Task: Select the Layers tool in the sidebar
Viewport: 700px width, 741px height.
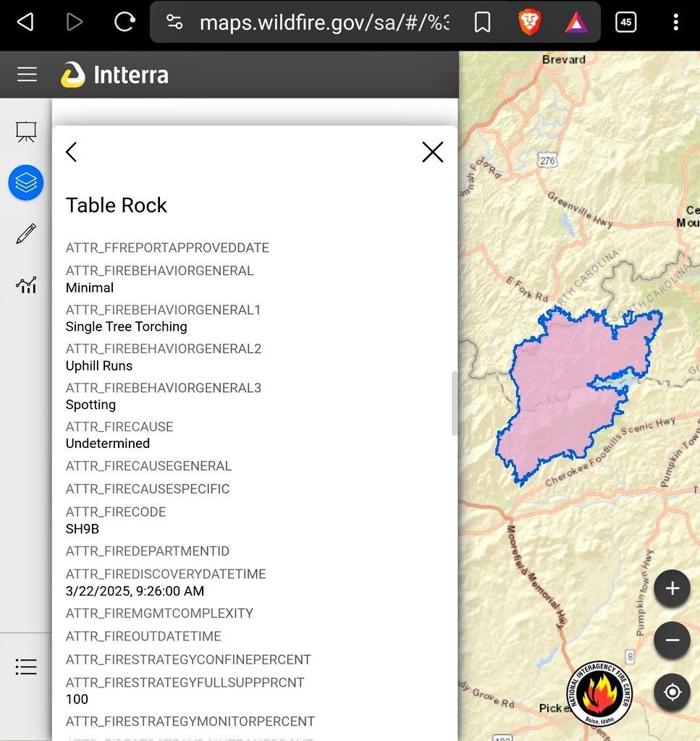Action: (26, 182)
